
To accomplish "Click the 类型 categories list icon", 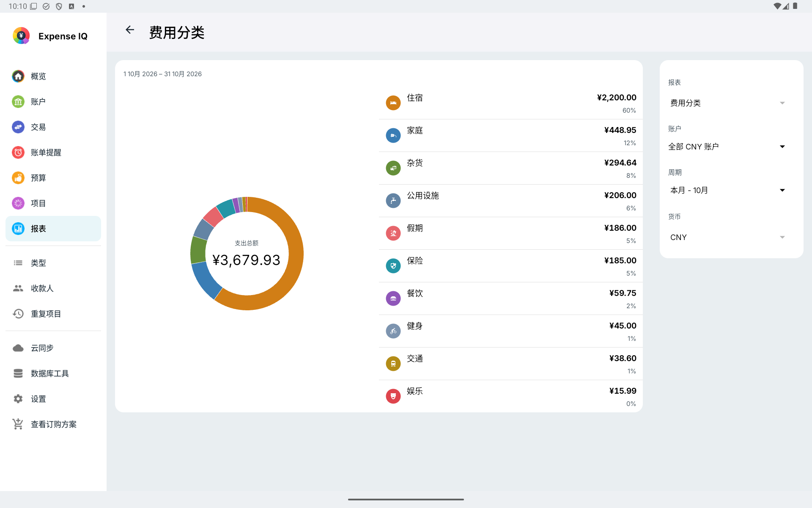I will point(18,263).
